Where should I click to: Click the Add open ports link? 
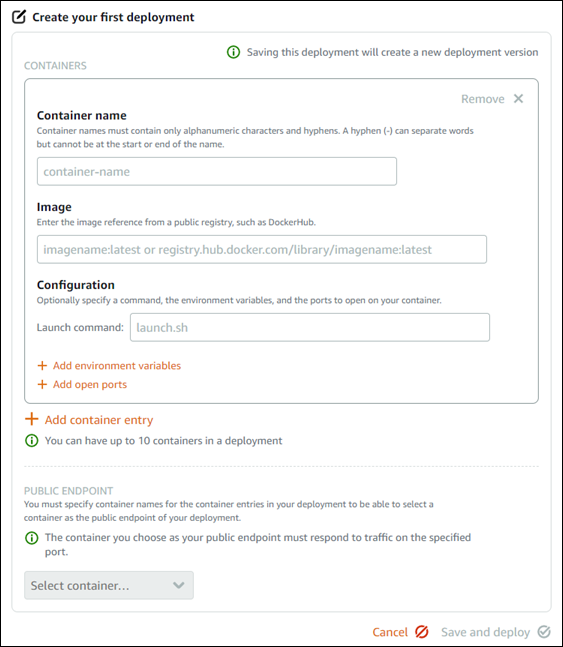pyautogui.click(x=90, y=385)
